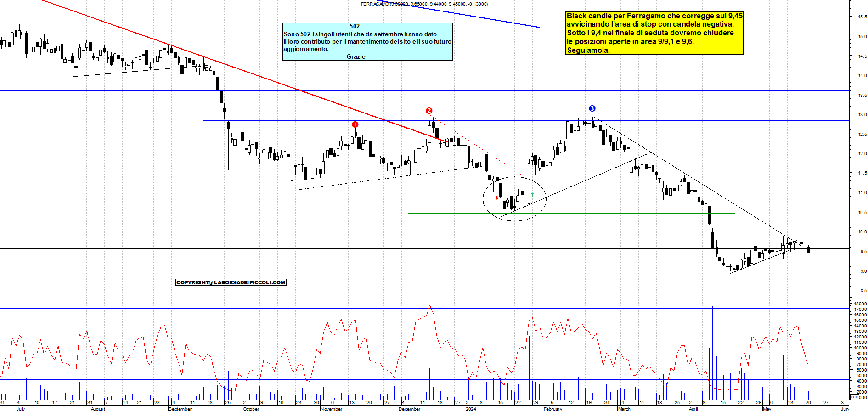Click the COPYRIGHT@LABORSADEIPICCOLI.COM label
Screen dimensions: 868x411
[231, 282]
